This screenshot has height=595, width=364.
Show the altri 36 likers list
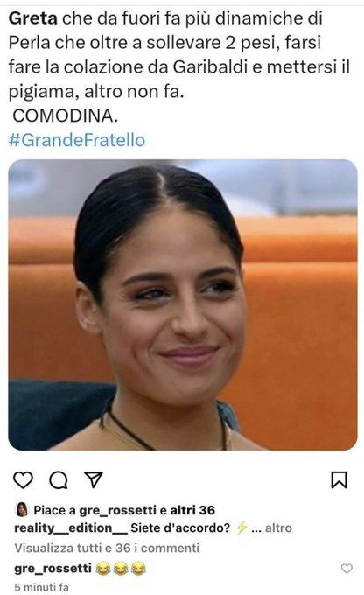coord(192,510)
